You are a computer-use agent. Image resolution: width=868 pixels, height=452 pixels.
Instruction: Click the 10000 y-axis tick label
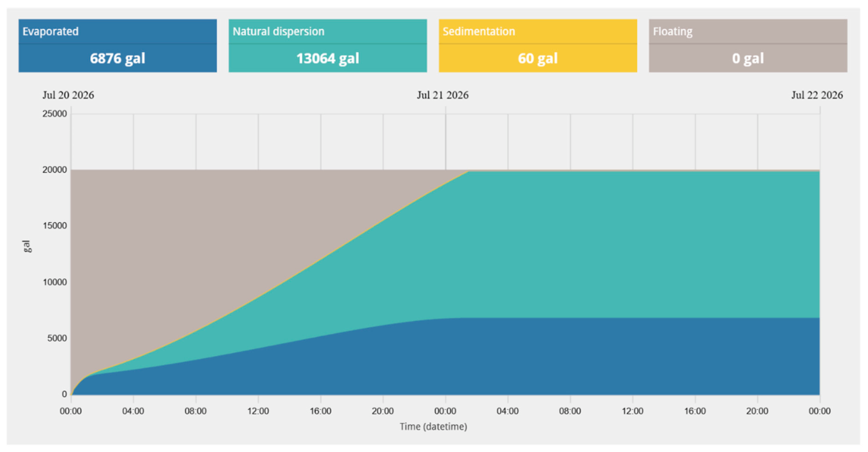tap(55, 282)
